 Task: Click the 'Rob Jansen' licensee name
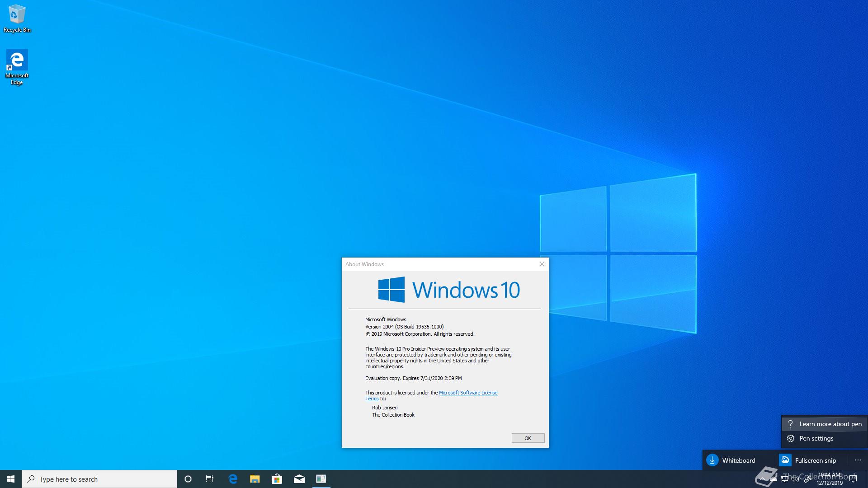[385, 408]
